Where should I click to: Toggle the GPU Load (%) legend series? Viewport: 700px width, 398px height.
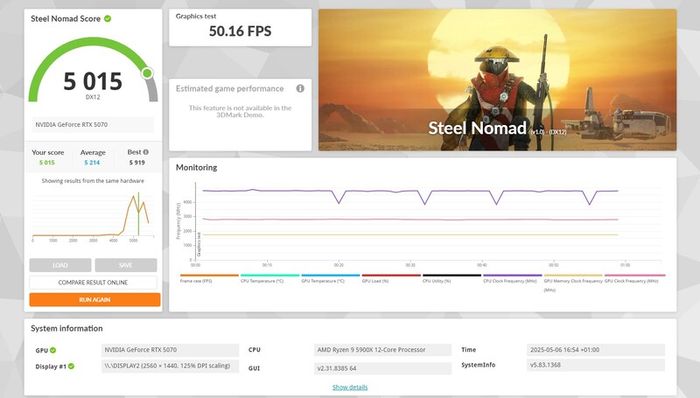[391, 278]
